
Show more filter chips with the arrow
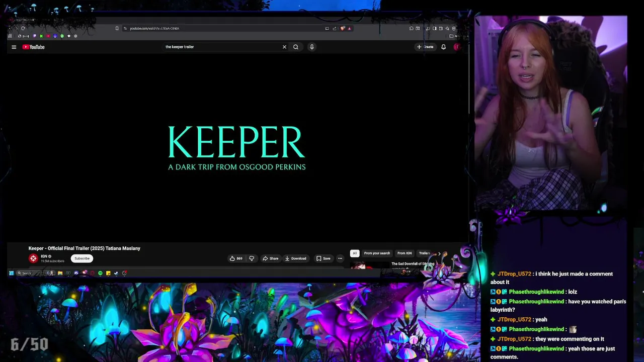[439, 254]
